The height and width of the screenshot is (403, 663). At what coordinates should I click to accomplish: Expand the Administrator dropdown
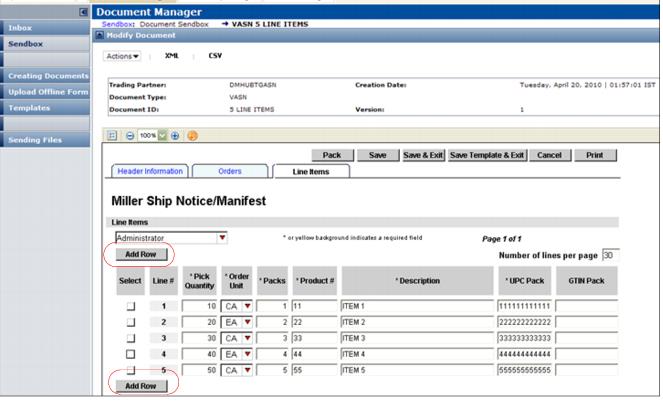click(222, 238)
